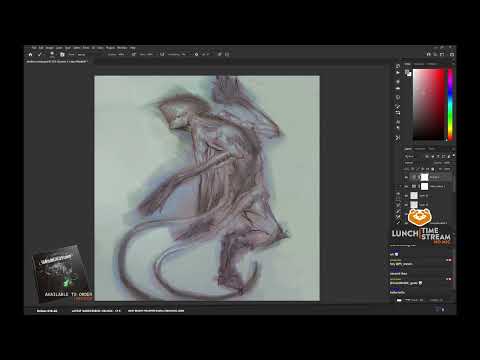Expand the second layer group arrow

(x=401, y=186)
